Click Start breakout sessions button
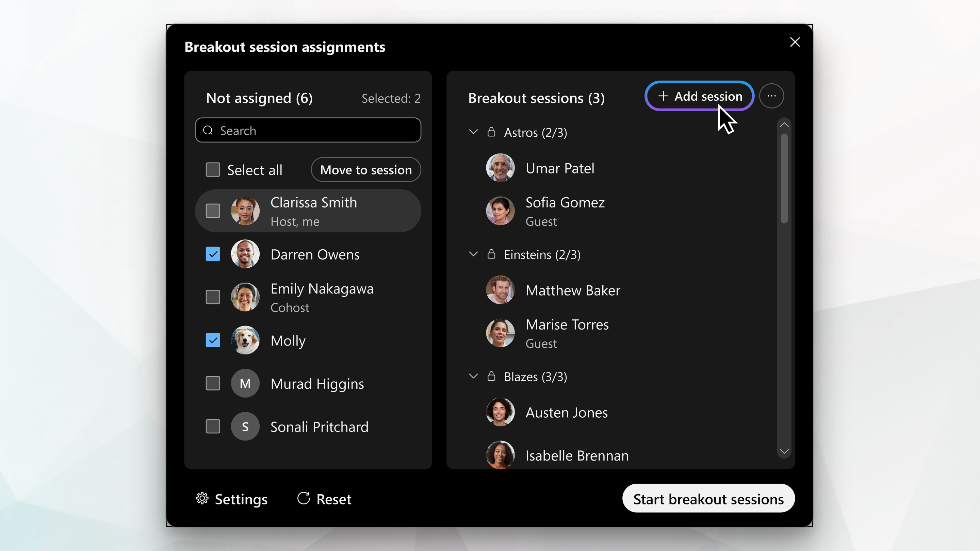Viewport: 980px width, 551px height. [707, 499]
